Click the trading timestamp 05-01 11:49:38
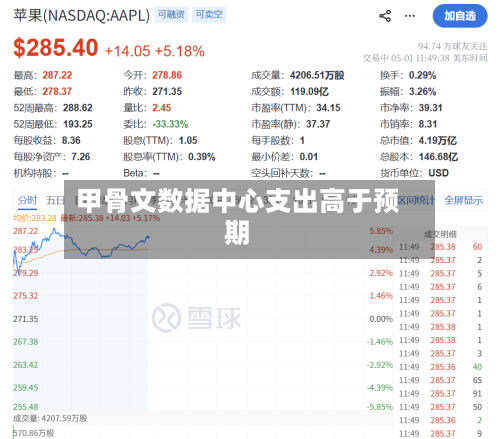The width and height of the screenshot is (500, 439). [x=420, y=58]
